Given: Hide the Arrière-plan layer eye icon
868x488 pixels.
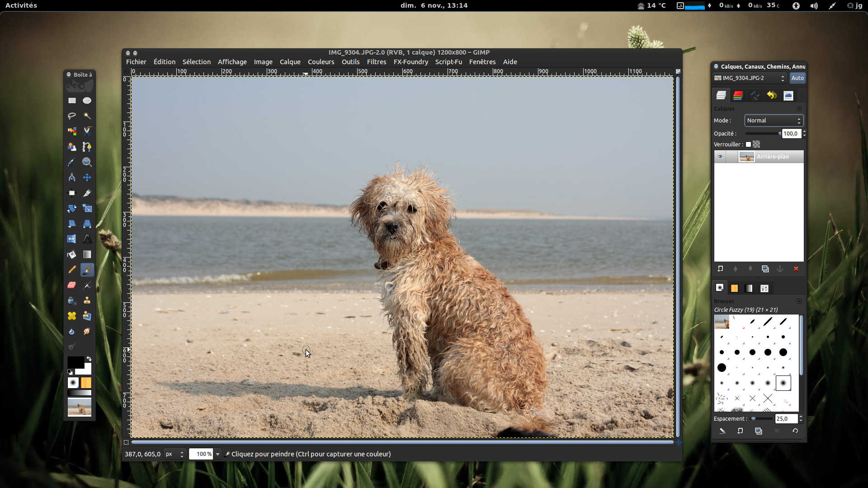Looking at the screenshot, I should [720, 157].
